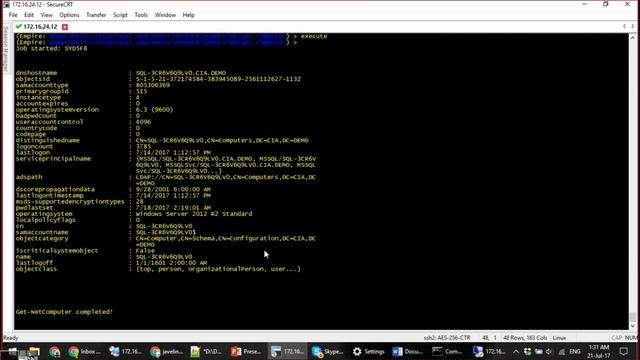
Task: Click 'Linux' emulation status entry
Action: point(559,338)
